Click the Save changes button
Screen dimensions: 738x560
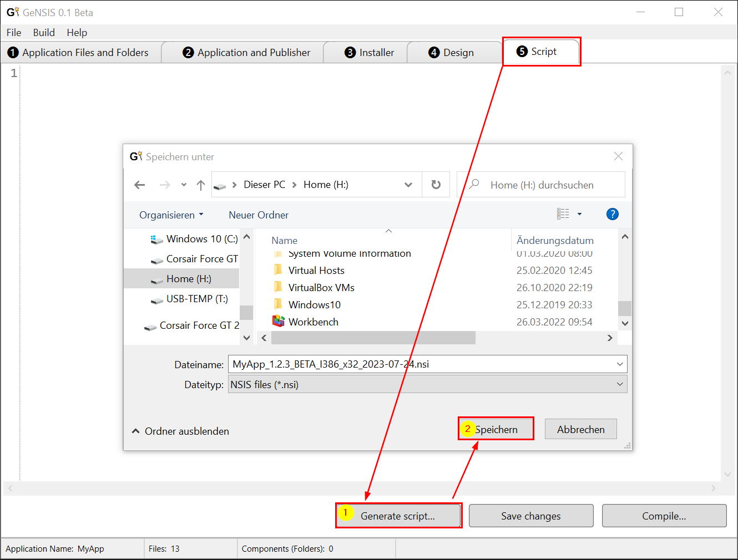pos(531,516)
